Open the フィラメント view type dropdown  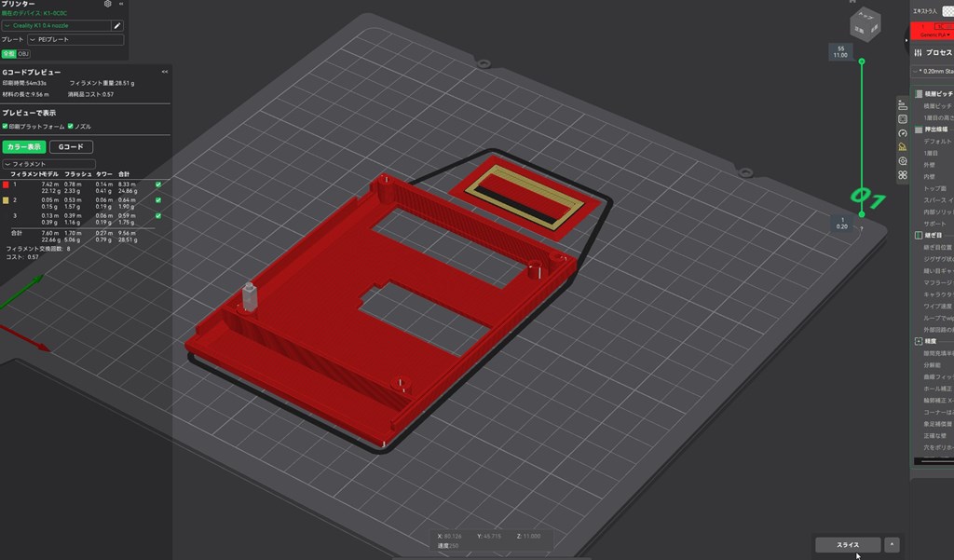tap(49, 164)
